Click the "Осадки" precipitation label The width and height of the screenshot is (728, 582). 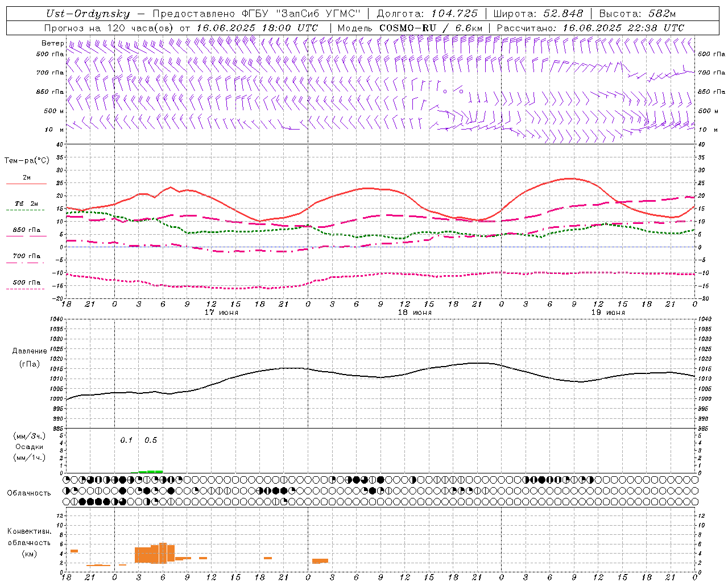[30, 447]
